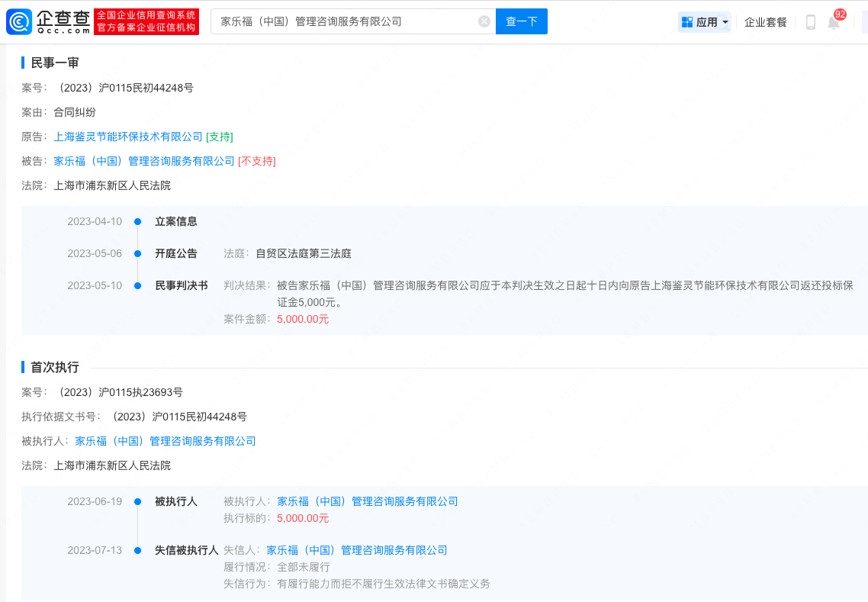868x602 pixels.
Task: Click the 首次执行 section heading
Action: pyautogui.click(x=55, y=367)
